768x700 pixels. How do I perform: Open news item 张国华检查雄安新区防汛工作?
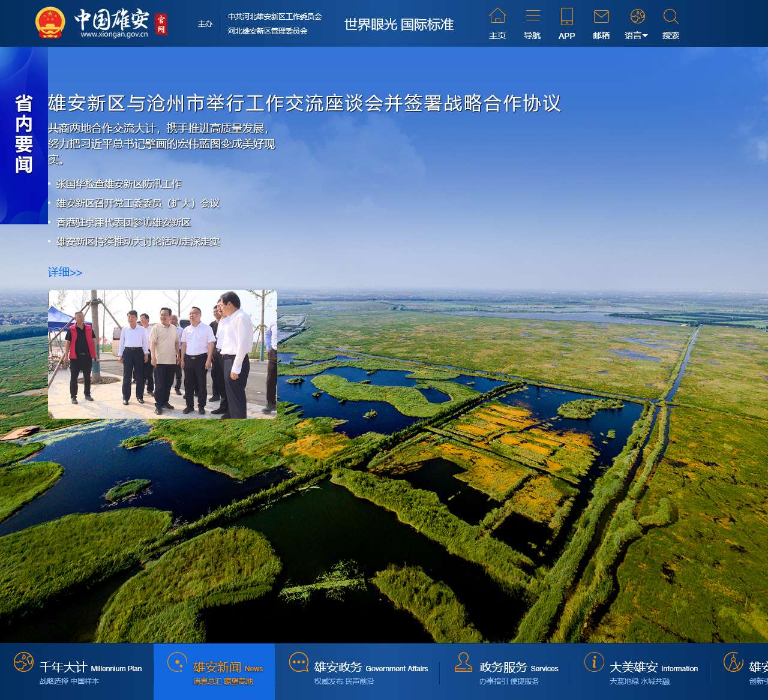pos(118,184)
